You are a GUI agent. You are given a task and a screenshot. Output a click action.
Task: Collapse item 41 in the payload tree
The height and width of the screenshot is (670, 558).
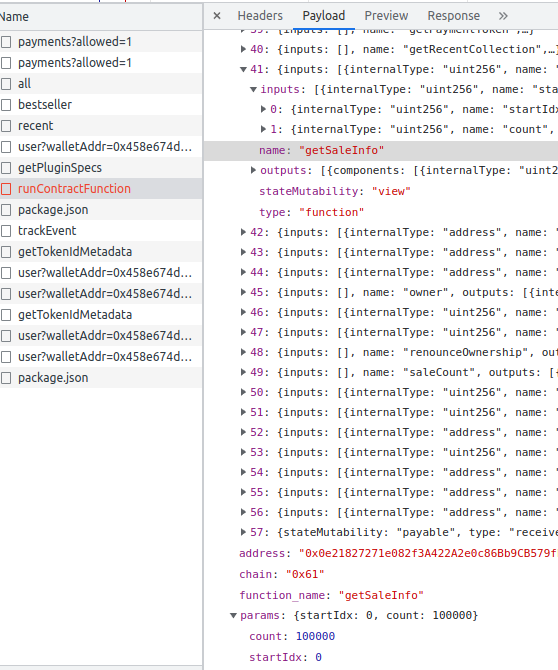tap(243, 69)
